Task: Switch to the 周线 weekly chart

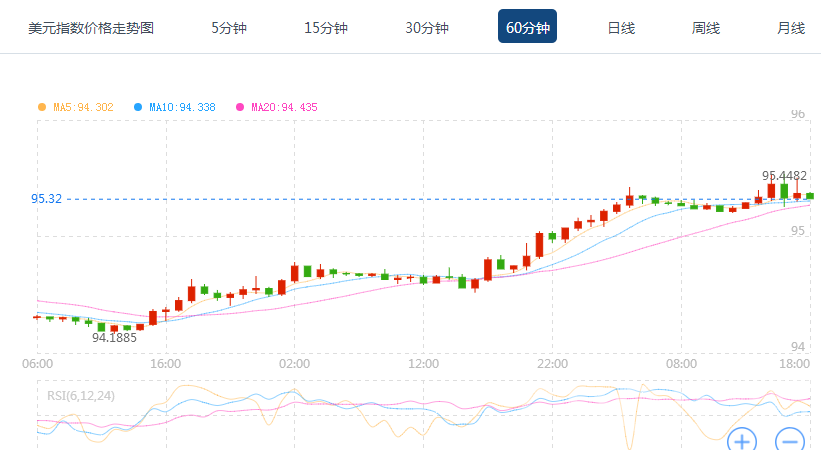Action: tap(706, 27)
